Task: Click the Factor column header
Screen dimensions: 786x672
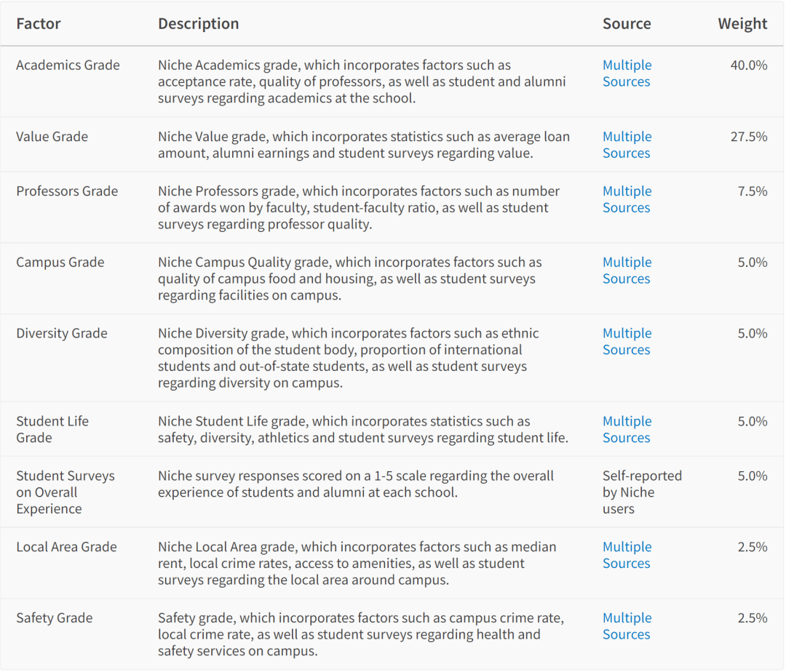Action: pyautogui.click(x=38, y=23)
